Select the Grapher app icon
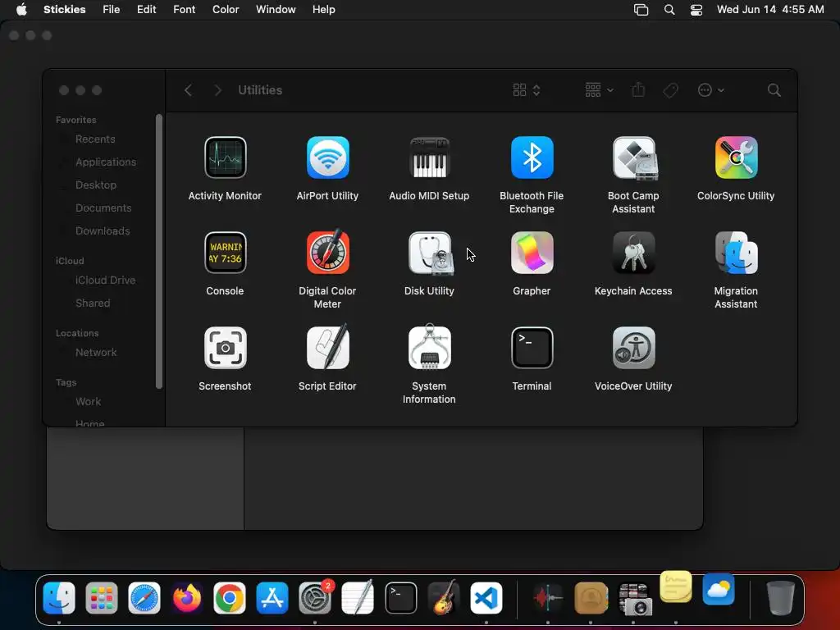 click(532, 253)
